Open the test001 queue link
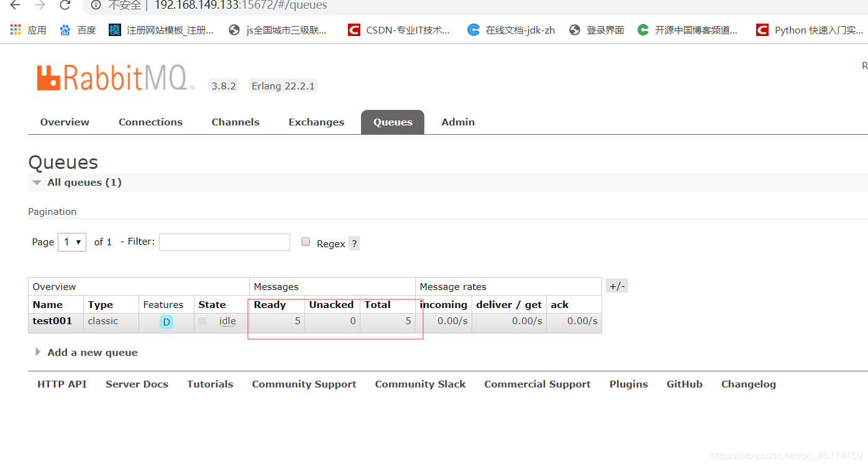Viewport: 868px width, 467px height. tap(52, 321)
